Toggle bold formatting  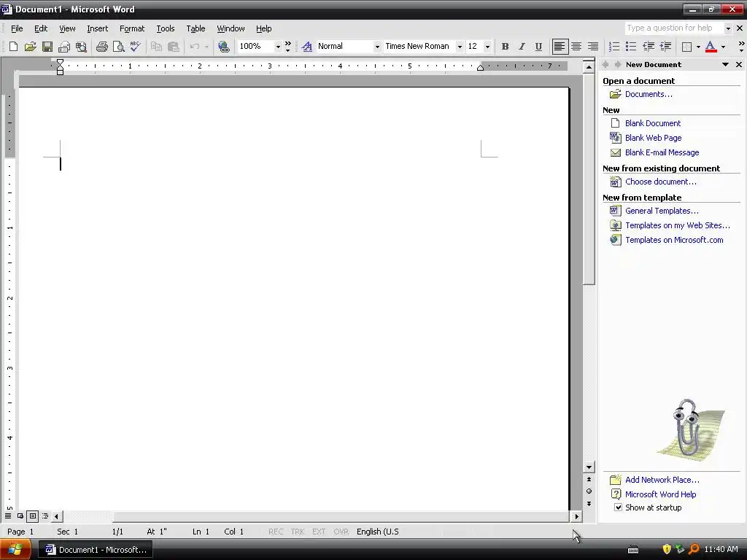(x=505, y=47)
